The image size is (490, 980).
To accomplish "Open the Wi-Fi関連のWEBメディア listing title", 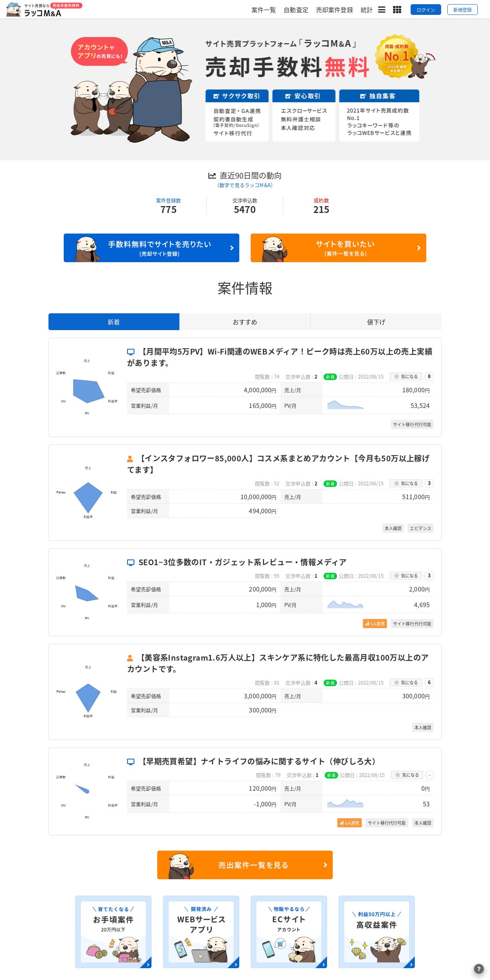I will [x=280, y=357].
